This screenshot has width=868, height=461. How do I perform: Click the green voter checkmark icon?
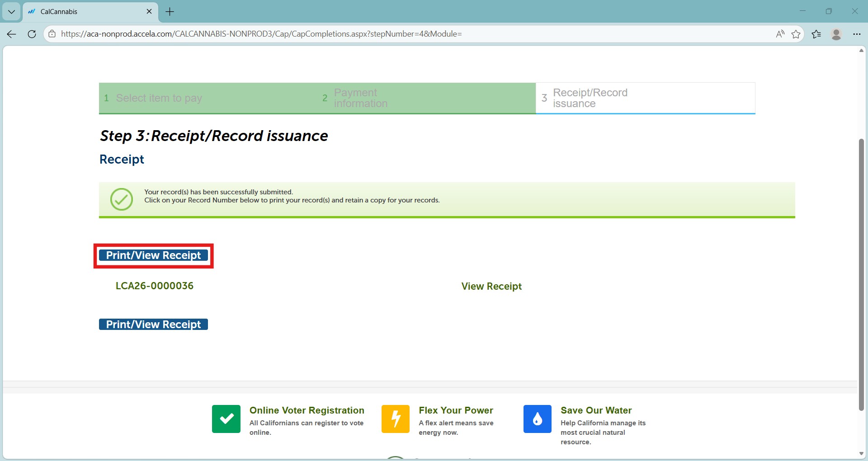click(226, 419)
